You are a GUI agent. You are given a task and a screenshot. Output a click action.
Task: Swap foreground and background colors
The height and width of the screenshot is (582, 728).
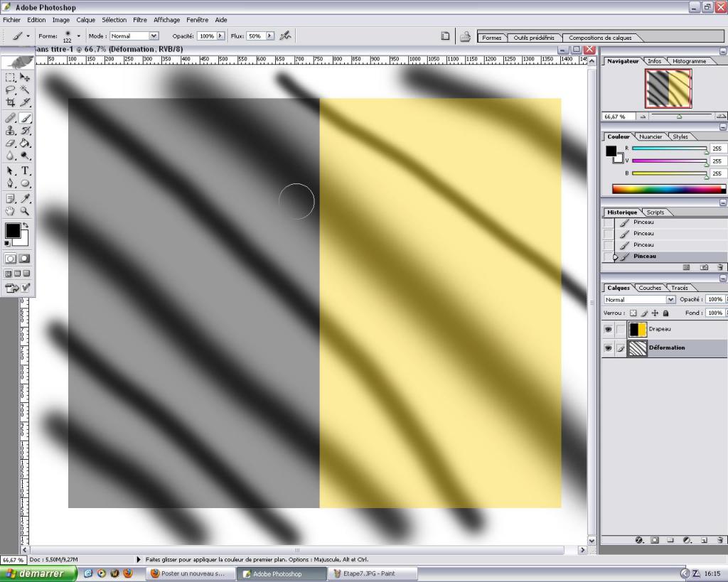[26, 225]
